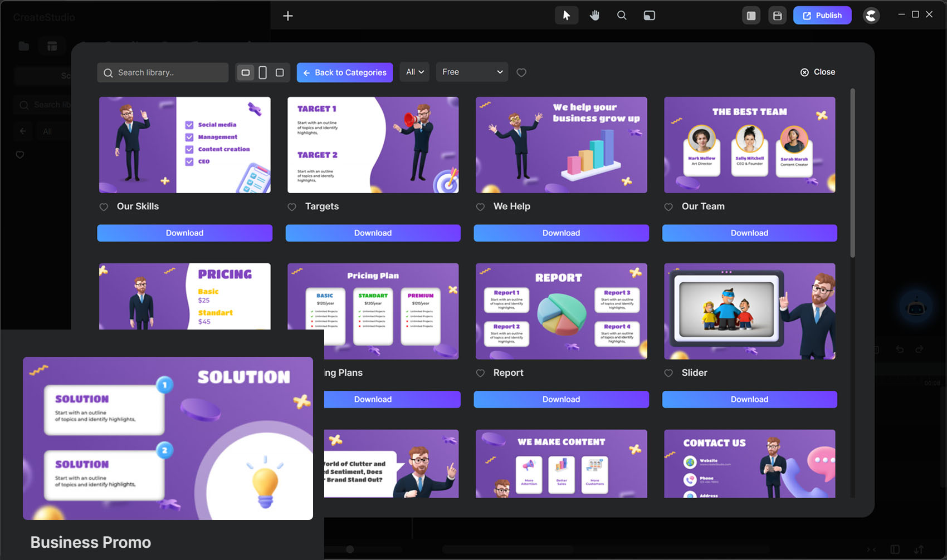
Task: Expand the All filter dropdown
Action: 414,72
